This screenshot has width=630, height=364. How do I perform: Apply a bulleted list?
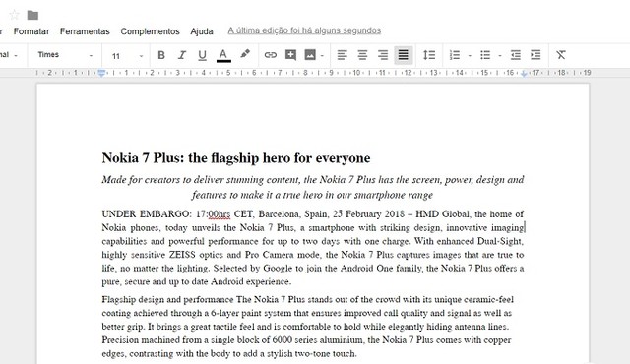point(485,55)
